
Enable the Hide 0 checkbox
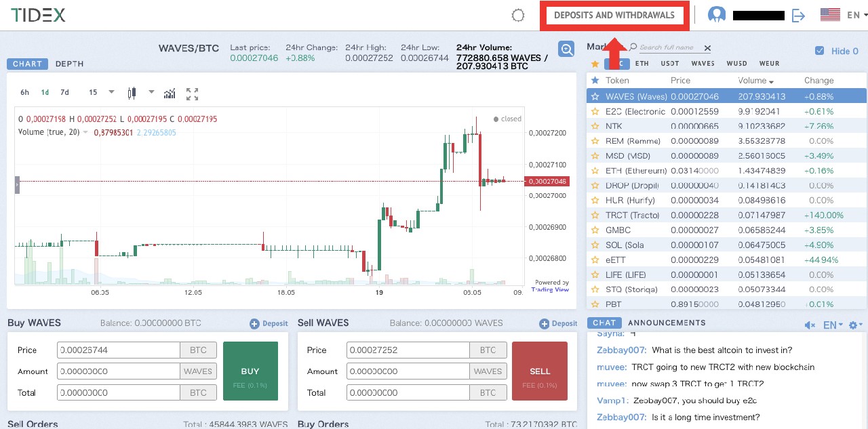pos(820,50)
